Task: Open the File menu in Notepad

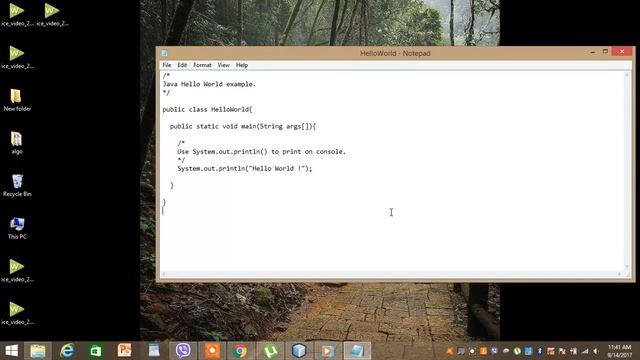Action: coord(167,65)
